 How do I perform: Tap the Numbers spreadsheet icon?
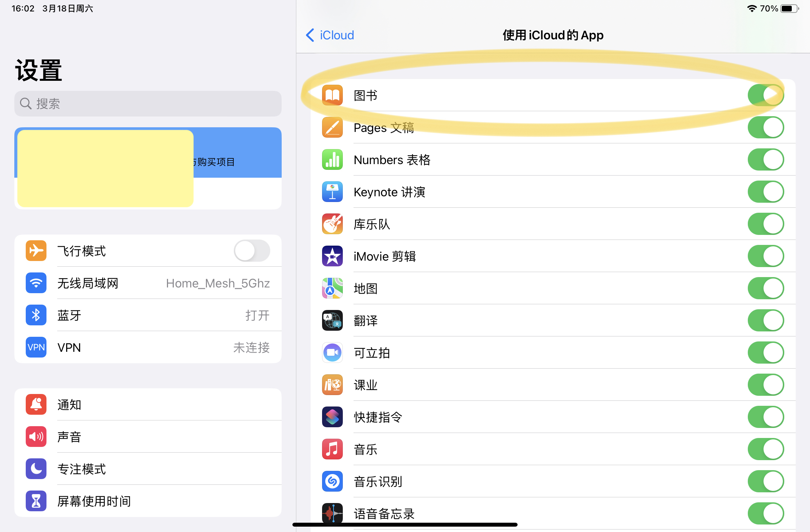coord(332,159)
